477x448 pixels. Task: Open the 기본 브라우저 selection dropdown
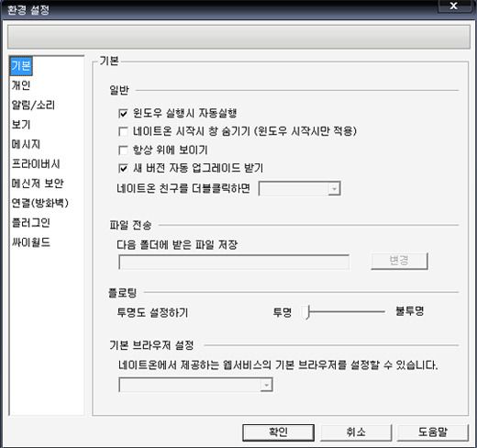click(x=195, y=385)
